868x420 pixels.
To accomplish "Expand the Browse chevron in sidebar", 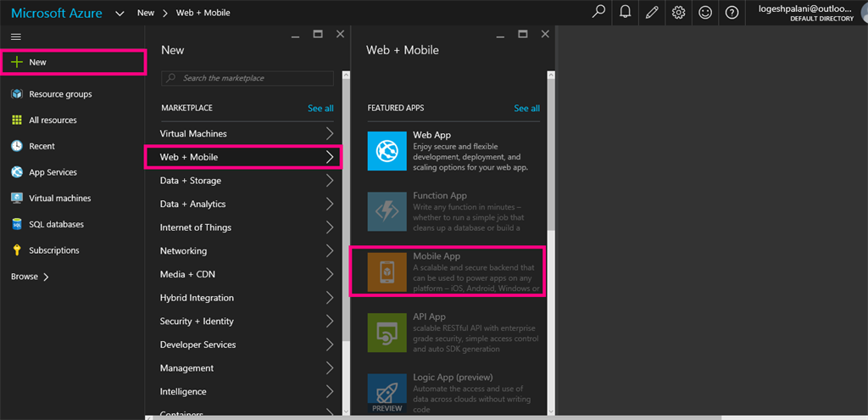I will [x=46, y=277].
